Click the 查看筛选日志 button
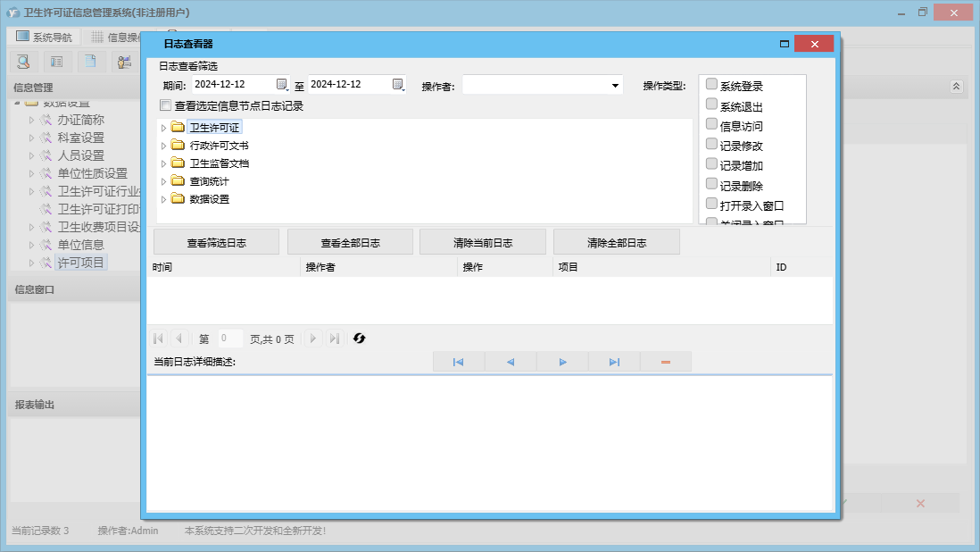The image size is (980, 552). [x=216, y=243]
